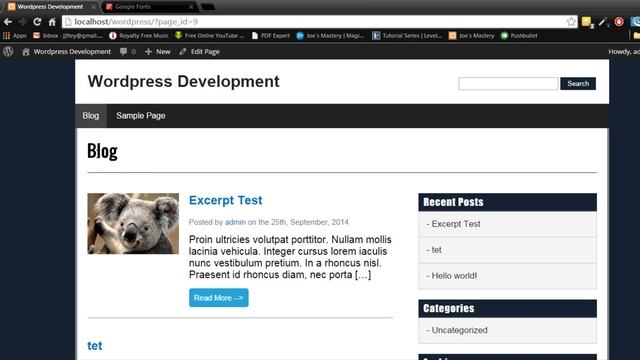The height and width of the screenshot is (360, 640).
Task: Select the Sample Page navigation item
Action: [140, 116]
